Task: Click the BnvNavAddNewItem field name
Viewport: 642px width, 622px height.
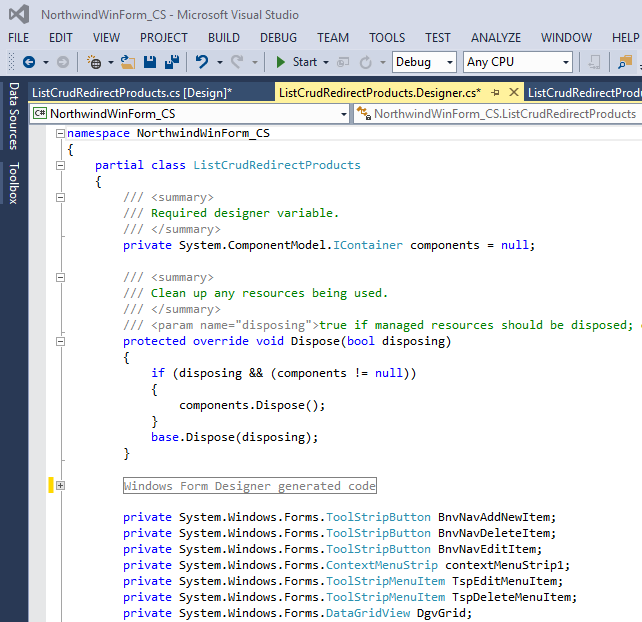Action: tap(493, 517)
